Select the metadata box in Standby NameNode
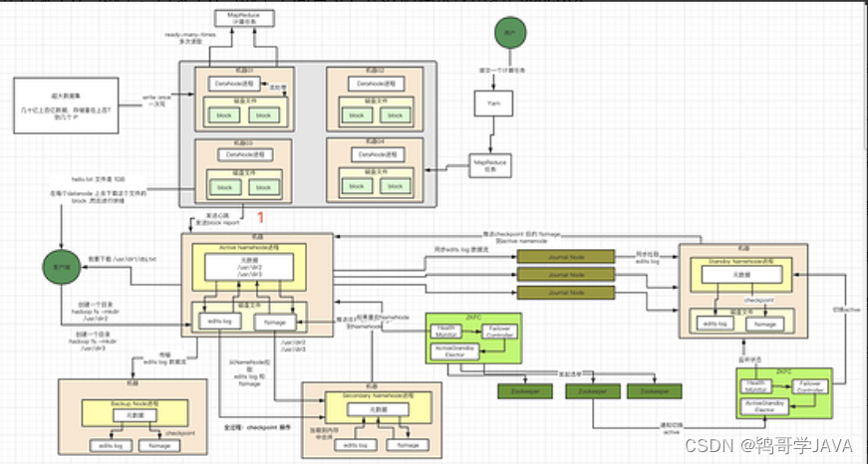868x464 pixels. (x=741, y=274)
